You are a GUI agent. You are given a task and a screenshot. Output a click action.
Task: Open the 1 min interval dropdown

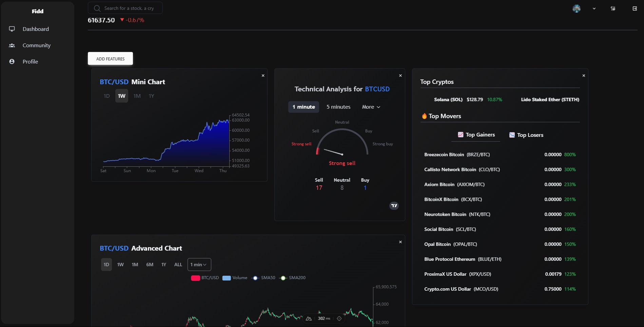(x=199, y=265)
